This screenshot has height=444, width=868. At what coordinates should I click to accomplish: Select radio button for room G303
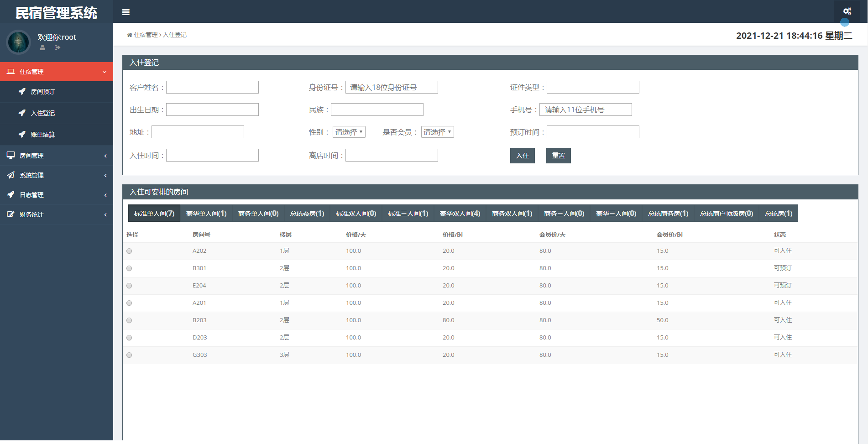coord(129,355)
